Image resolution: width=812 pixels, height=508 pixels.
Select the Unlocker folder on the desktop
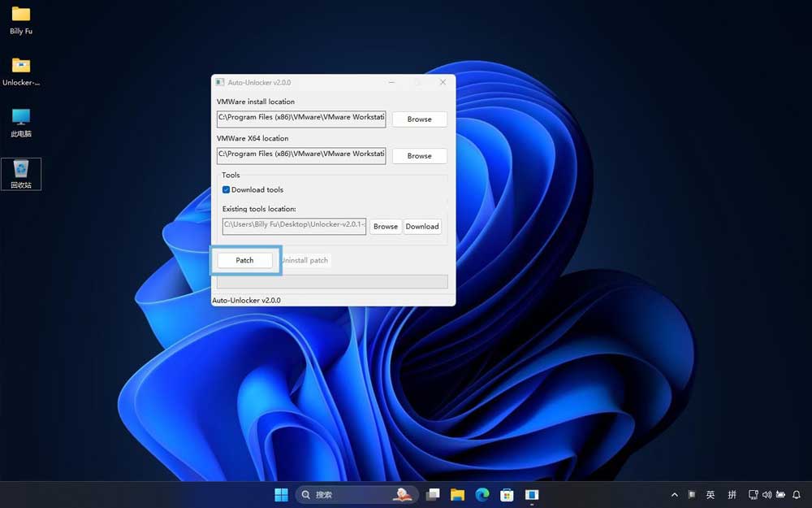21,67
